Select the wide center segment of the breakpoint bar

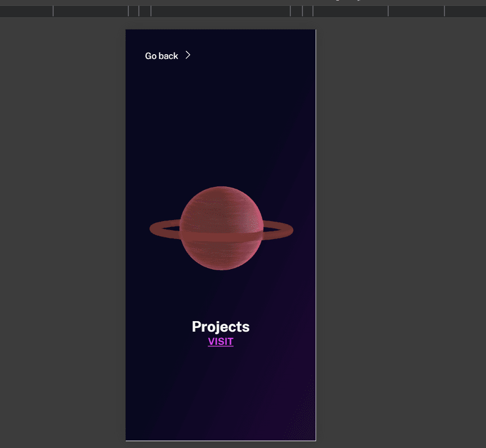click(220, 11)
